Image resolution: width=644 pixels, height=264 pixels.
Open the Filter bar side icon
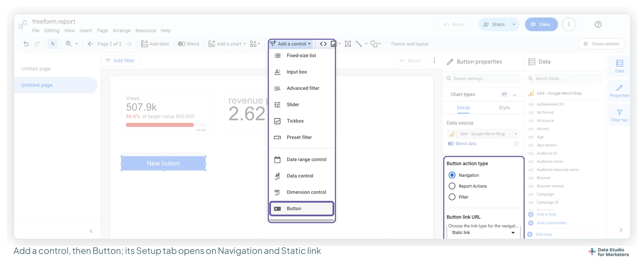pyautogui.click(x=619, y=115)
